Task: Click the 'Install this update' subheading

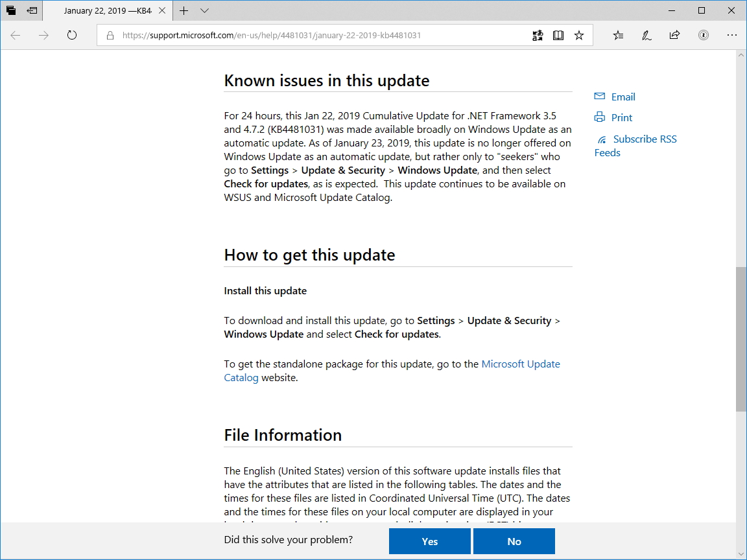Action: point(265,291)
